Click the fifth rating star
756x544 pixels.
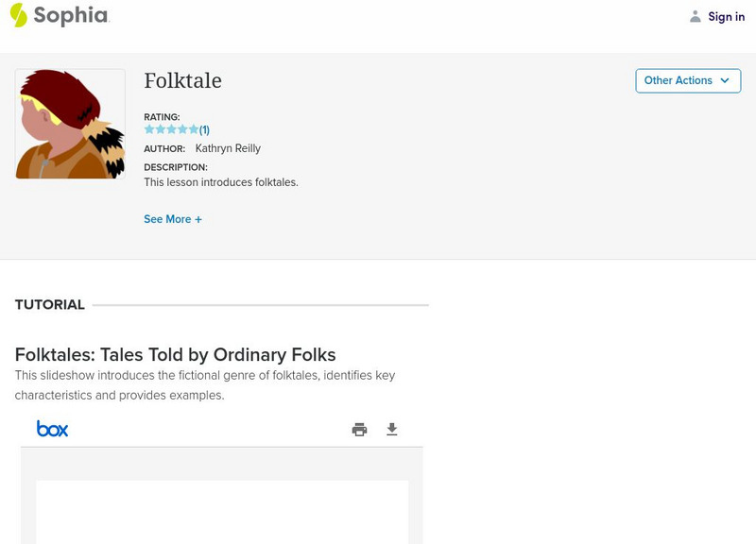coord(194,129)
